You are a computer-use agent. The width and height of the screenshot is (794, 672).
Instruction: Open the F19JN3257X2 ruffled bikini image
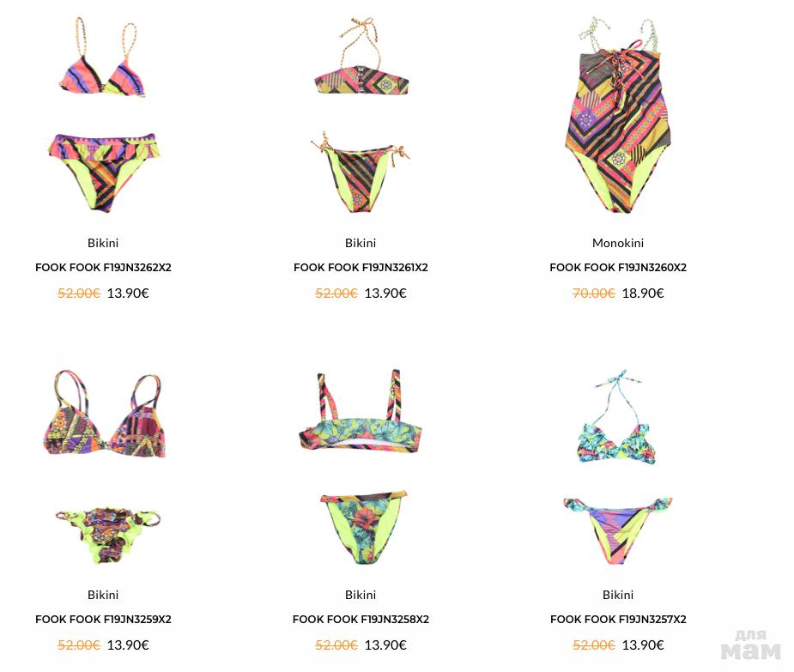pyautogui.click(x=618, y=467)
